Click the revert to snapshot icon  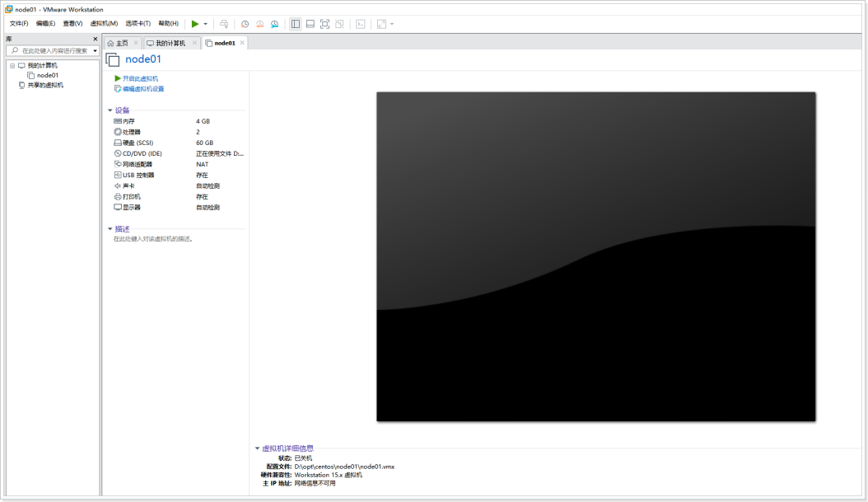coord(259,24)
